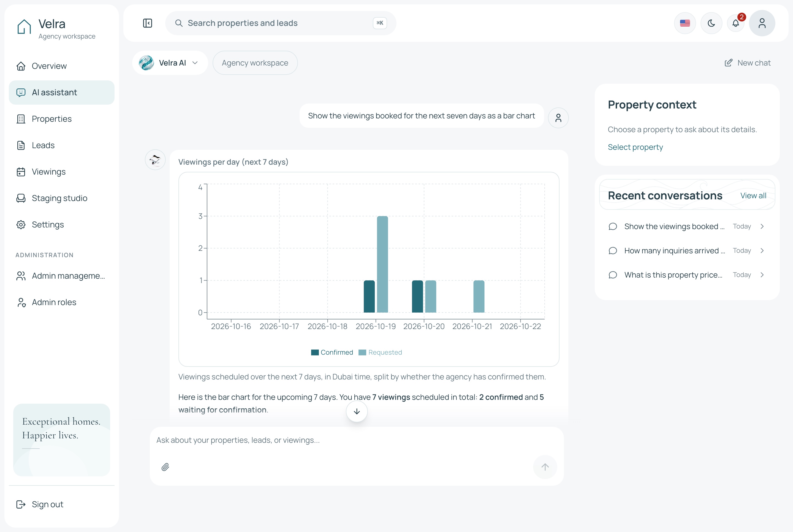Click the chat message input box

click(357, 440)
